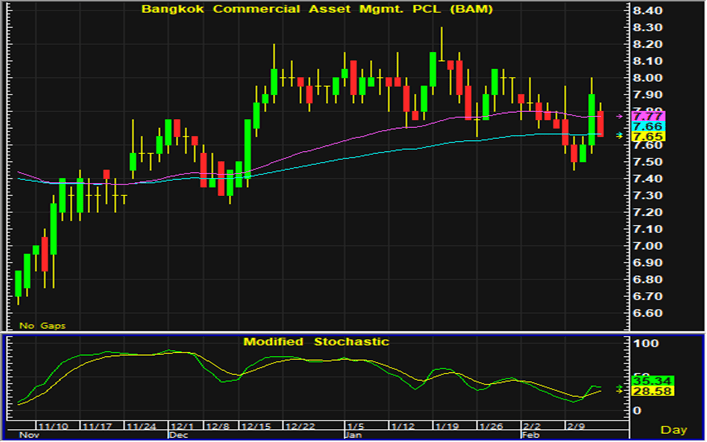Click the Dec month label
Viewport: 707px width, 442px height.
(x=179, y=436)
